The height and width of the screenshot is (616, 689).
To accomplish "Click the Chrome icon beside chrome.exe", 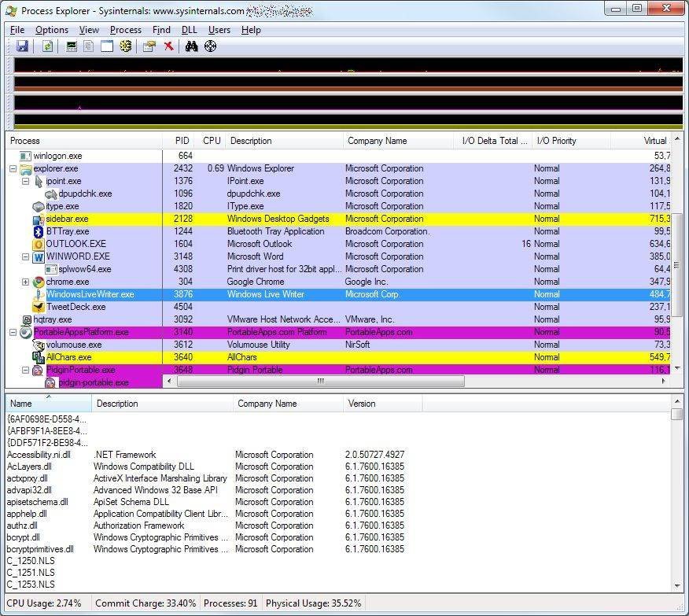I will click(x=39, y=282).
